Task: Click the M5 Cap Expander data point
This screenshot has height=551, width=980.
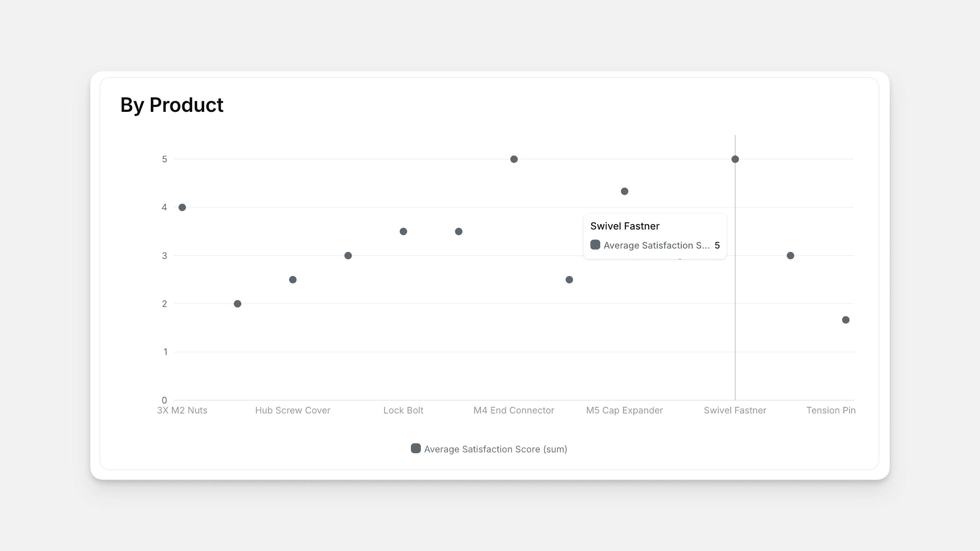Action: [625, 191]
